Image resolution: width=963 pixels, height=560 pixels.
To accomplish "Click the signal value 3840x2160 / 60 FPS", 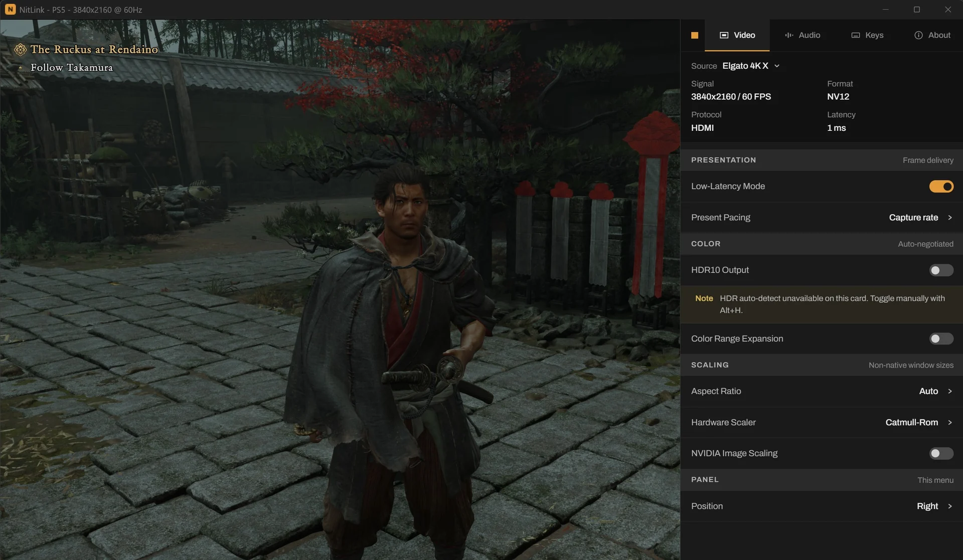I will tap(731, 97).
